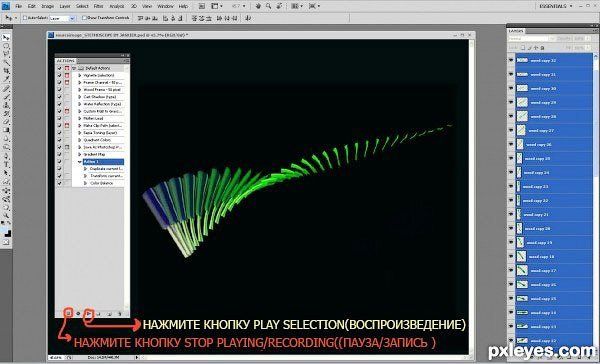Image resolution: width=600 pixels, height=364 pixels.
Task: Click the Stop playing/recording button in Actions panel
Action: [69, 313]
